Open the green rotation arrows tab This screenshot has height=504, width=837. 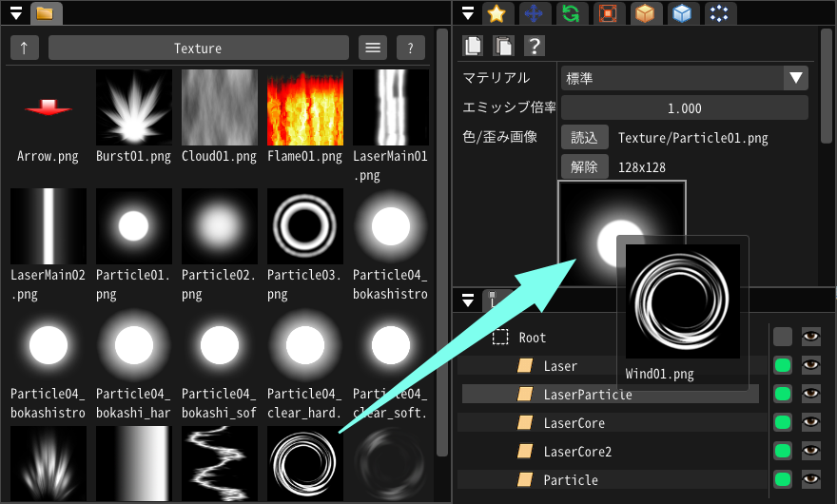(571, 13)
